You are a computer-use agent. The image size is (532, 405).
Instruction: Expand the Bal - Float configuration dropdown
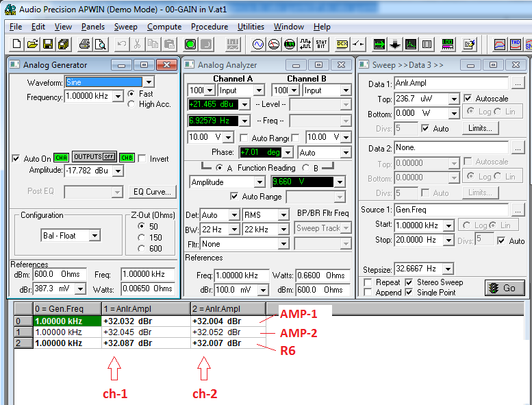94,236
